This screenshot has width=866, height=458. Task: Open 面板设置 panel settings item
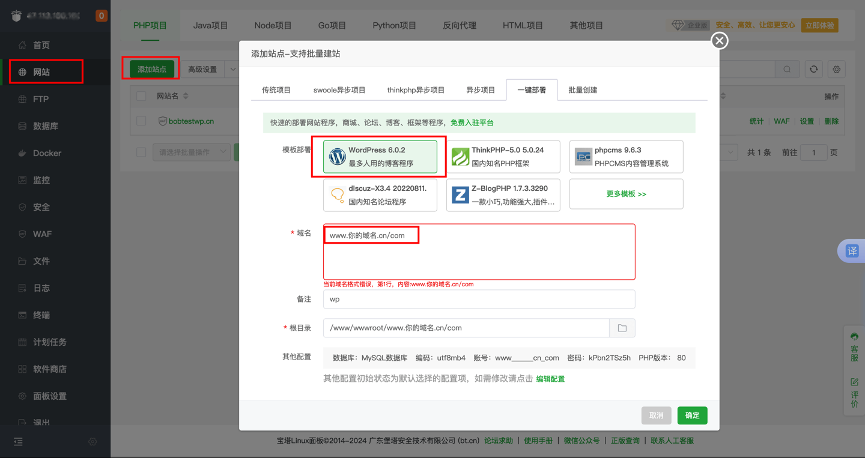(x=50, y=396)
